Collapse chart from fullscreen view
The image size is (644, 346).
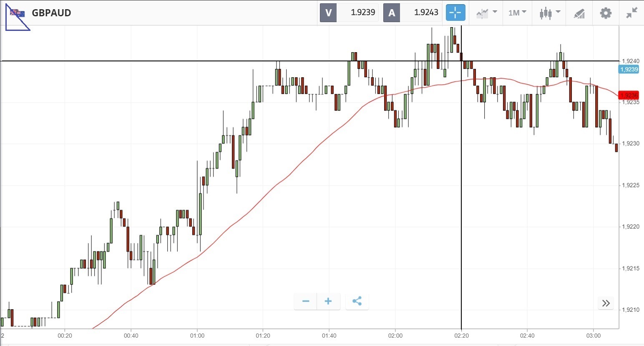[x=632, y=13]
